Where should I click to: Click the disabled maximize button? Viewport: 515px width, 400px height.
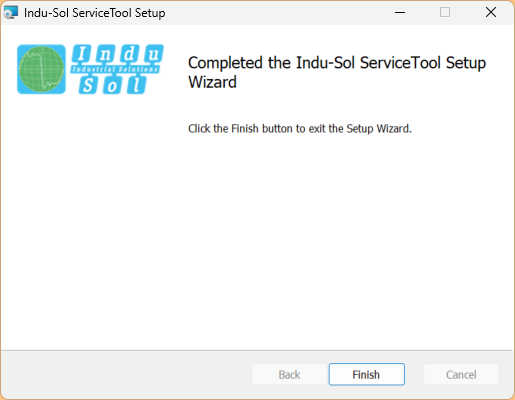click(x=445, y=13)
